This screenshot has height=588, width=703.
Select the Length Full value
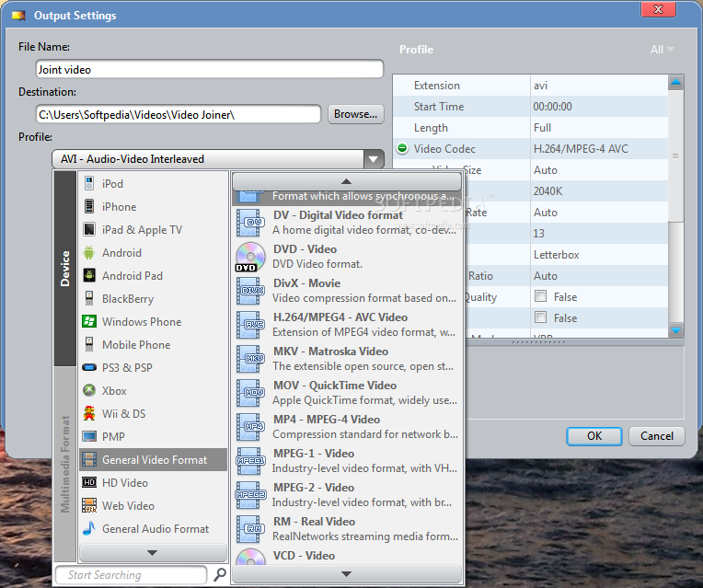[599, 127]
